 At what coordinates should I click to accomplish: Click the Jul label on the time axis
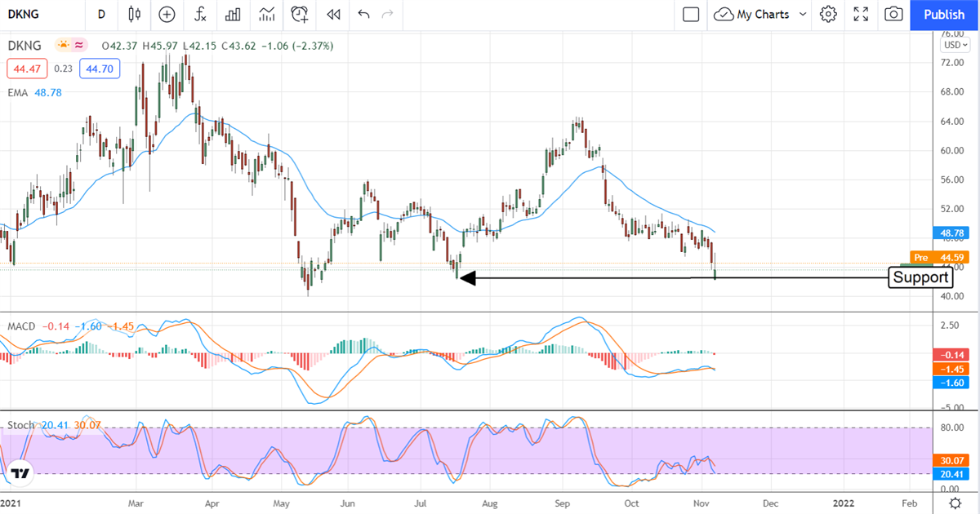[421, 503]
